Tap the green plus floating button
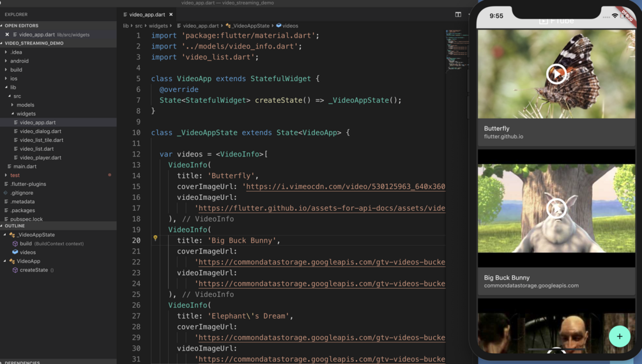The height and width of the screenshot is (364, 642). click(620, 336)
